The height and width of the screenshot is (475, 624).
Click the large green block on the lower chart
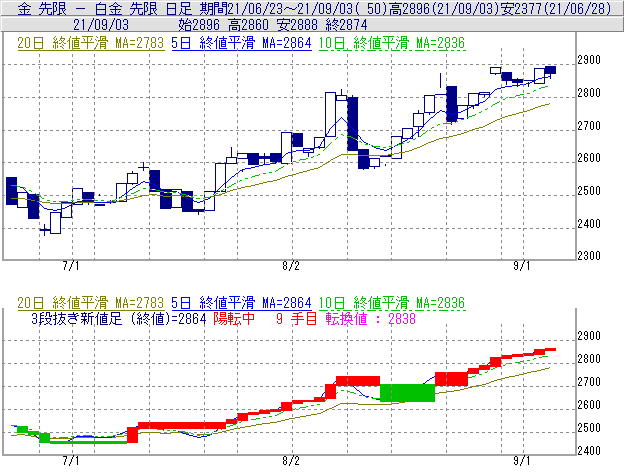408,393
